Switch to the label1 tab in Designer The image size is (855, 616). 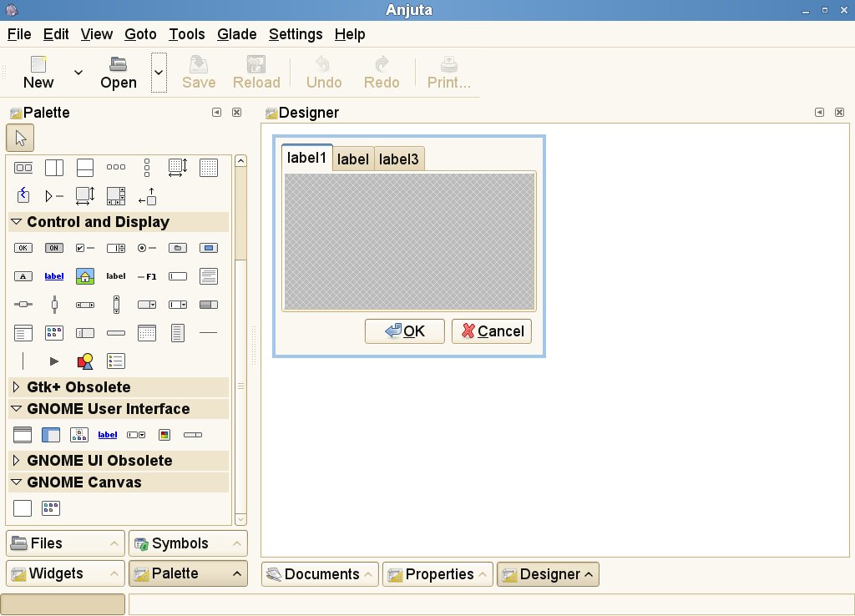pos(307,158)
